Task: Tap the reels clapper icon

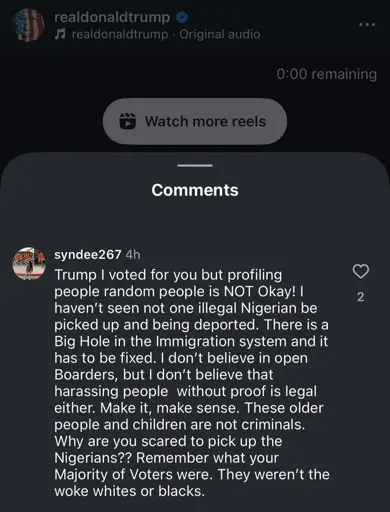Action: 127,121
